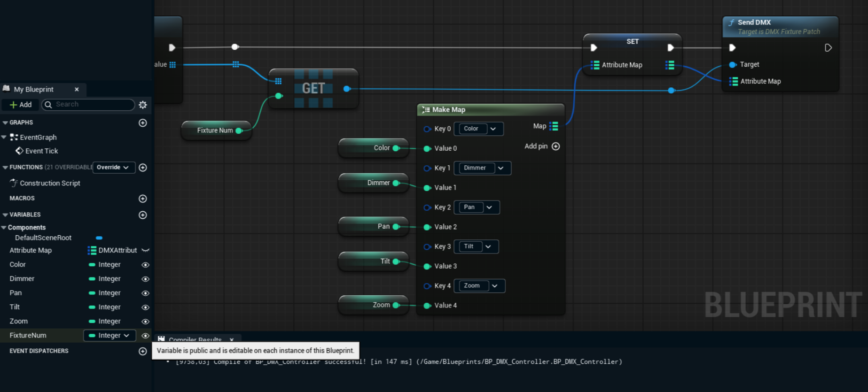Click the Add pin plus icon on Make Map
The height and width of the screenshot is (392, 868).
[555, 146]
